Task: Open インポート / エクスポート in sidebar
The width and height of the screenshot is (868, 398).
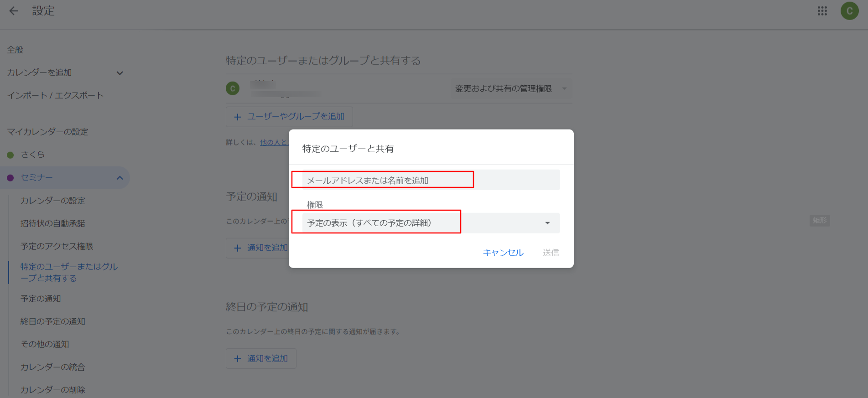Action: tap(55, 96)
